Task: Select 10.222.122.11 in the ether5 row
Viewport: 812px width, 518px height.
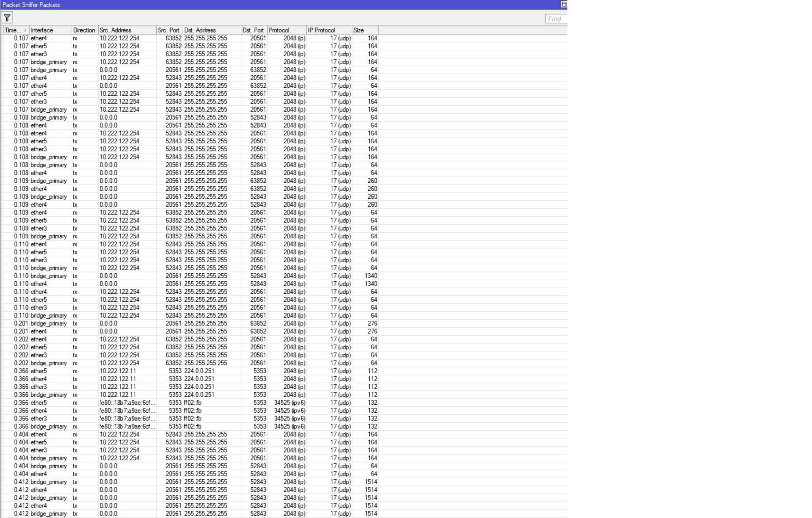Action: tap(118, 371)
